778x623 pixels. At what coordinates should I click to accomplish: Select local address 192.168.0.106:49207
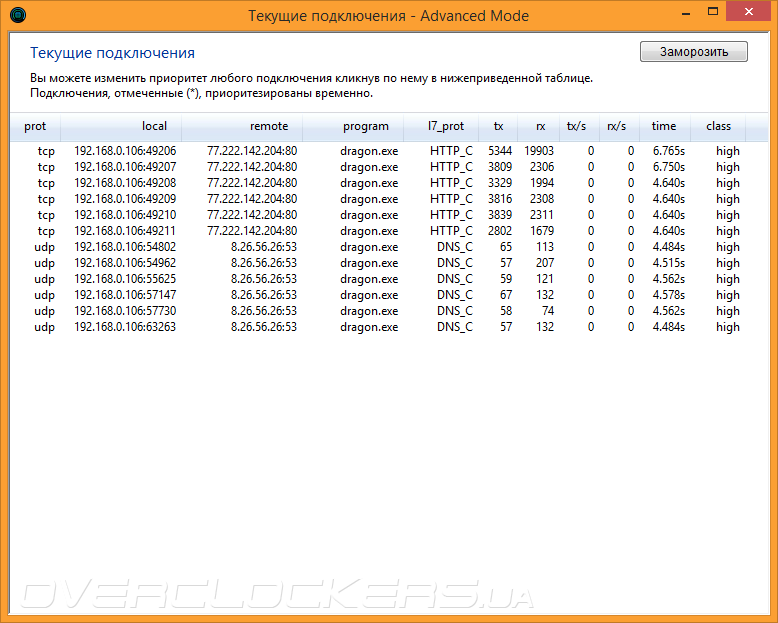click(x=125, y=167)
